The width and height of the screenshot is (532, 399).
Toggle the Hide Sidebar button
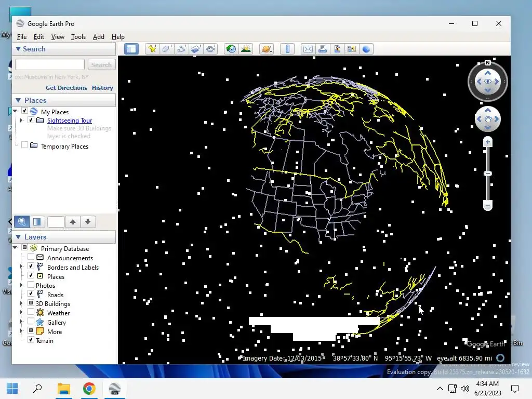click(131, 49)
